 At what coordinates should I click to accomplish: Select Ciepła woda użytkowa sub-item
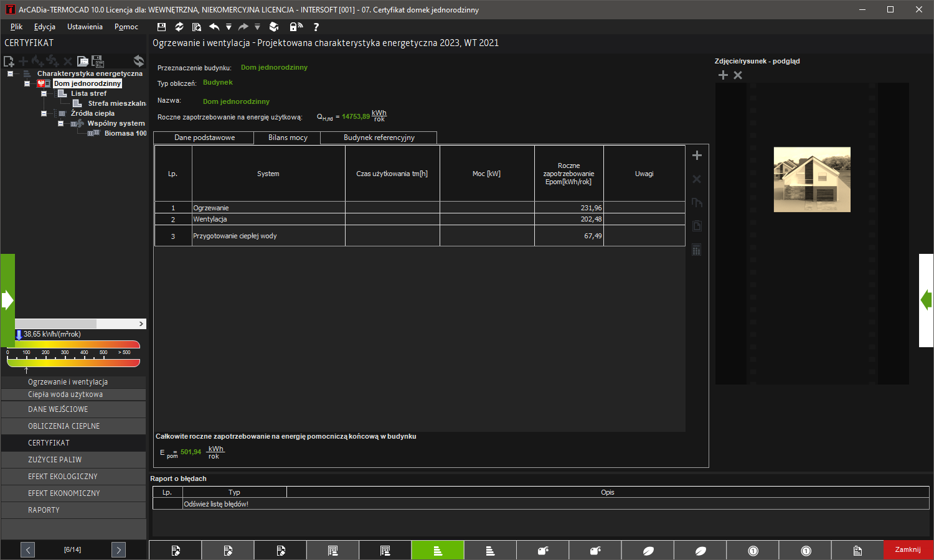(73, 394)
